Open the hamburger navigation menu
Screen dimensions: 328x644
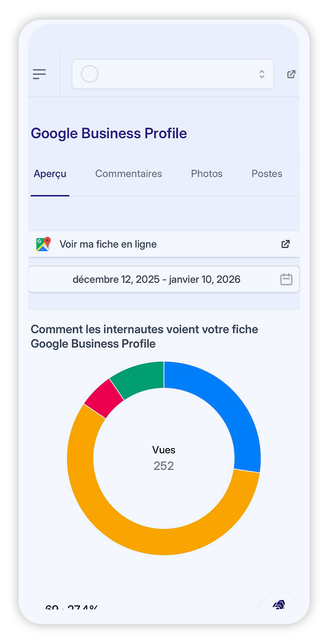pos(39,74)
